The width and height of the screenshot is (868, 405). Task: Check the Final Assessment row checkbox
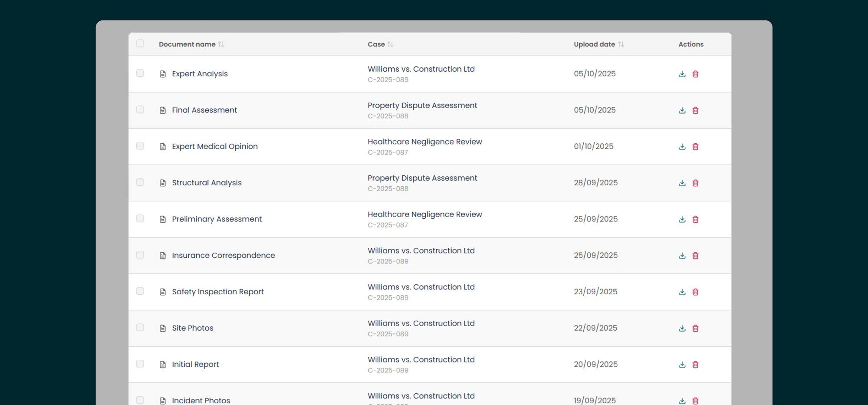tap(140, 109)
